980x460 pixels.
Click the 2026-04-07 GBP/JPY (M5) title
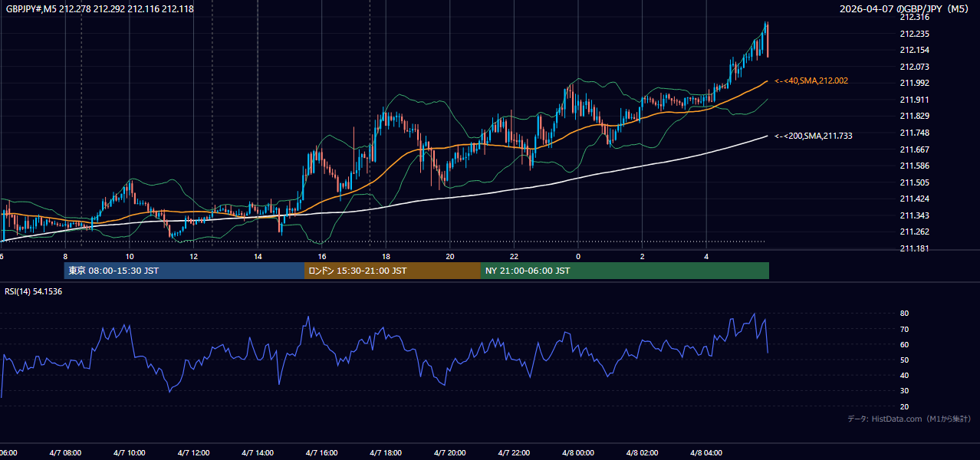point(906,9)
